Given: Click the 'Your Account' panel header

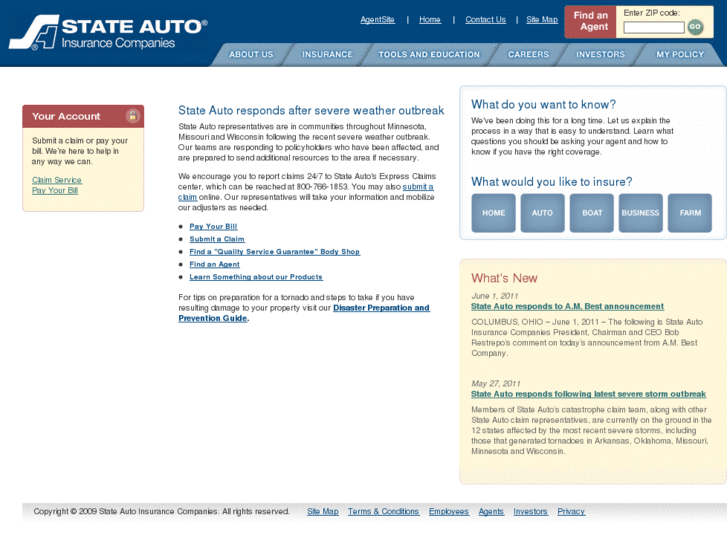Looking at the screenshot, I should tap(83, 116).
